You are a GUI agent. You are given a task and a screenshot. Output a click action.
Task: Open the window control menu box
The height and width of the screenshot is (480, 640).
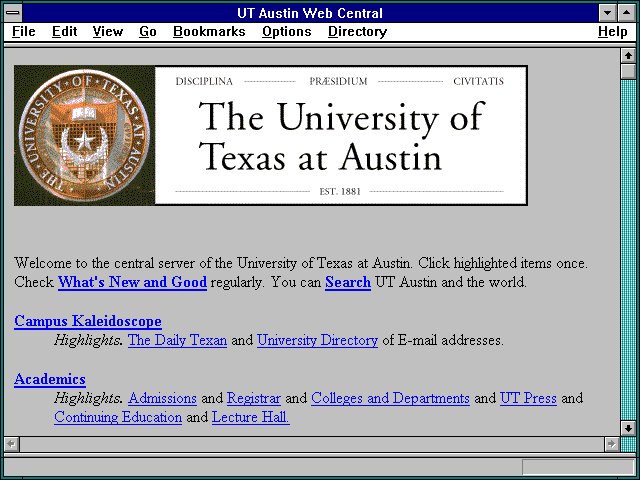pyautogui.click(x=13, y=13)
